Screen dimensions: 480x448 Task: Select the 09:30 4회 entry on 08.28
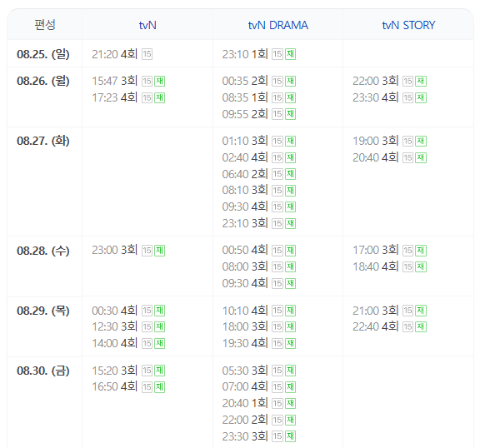tap(245, 283)
